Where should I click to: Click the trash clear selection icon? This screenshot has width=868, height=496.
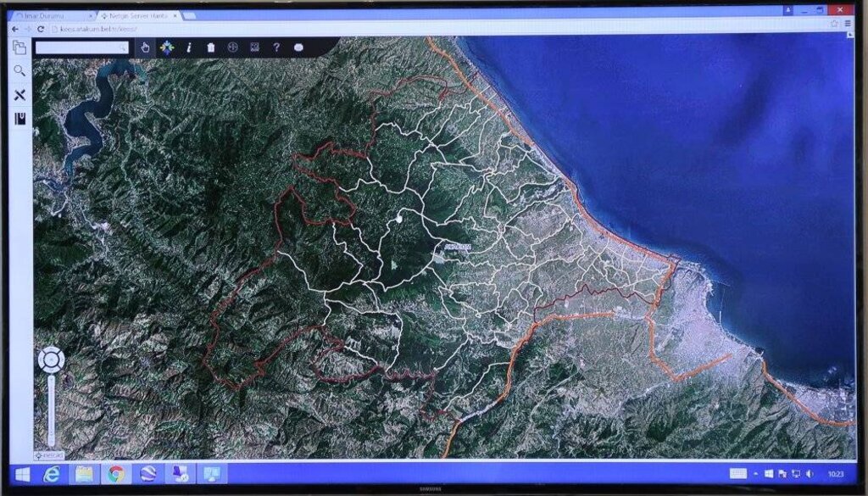pyautogui.click(x=210, y=47)
